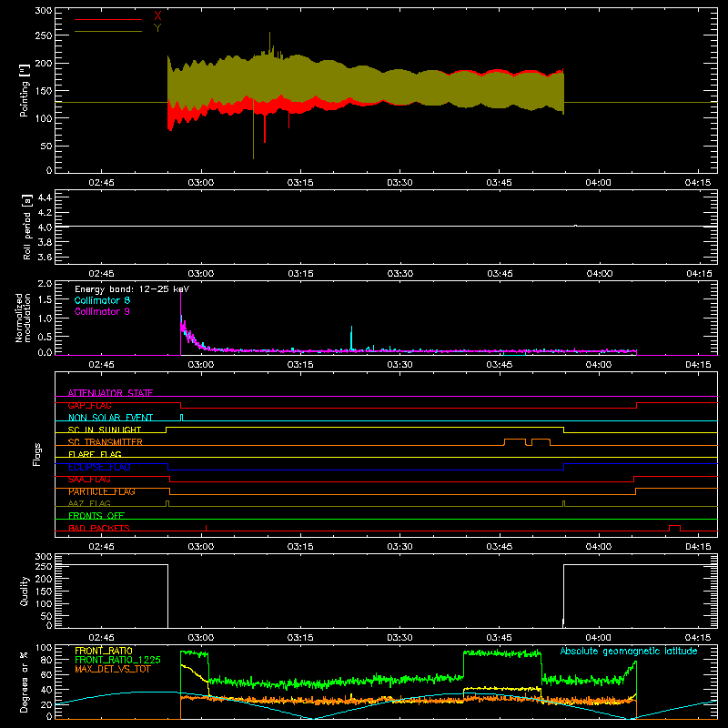This screenshot has width=728, height=728.
Task: Click the red X legend label
Action: (x=157, y=16)
